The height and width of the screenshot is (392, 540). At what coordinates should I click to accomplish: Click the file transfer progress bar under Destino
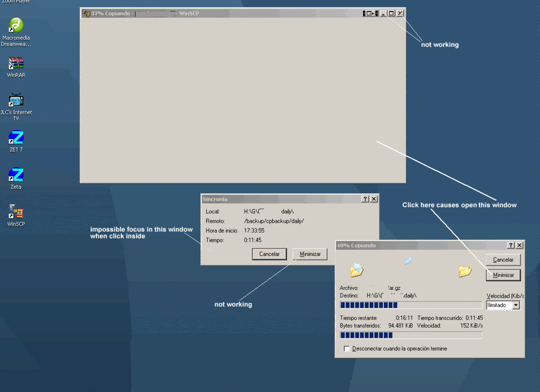(411, 305)
